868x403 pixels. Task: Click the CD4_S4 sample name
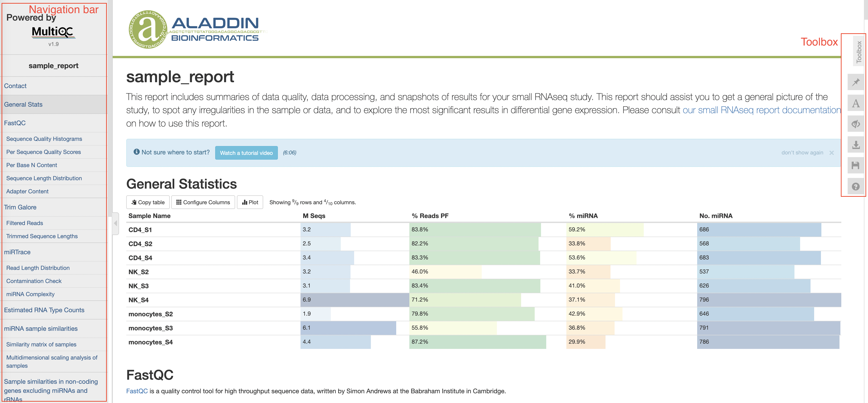[140, 258]
